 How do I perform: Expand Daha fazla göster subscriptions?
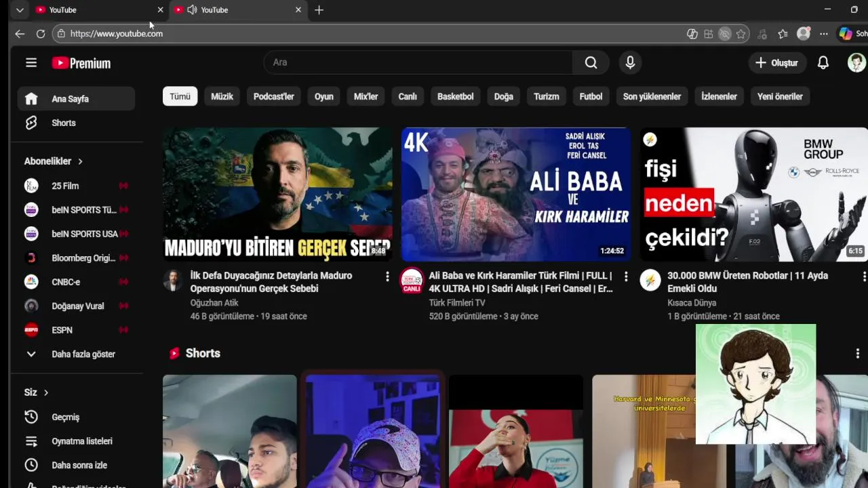click(x=76, y=354)
